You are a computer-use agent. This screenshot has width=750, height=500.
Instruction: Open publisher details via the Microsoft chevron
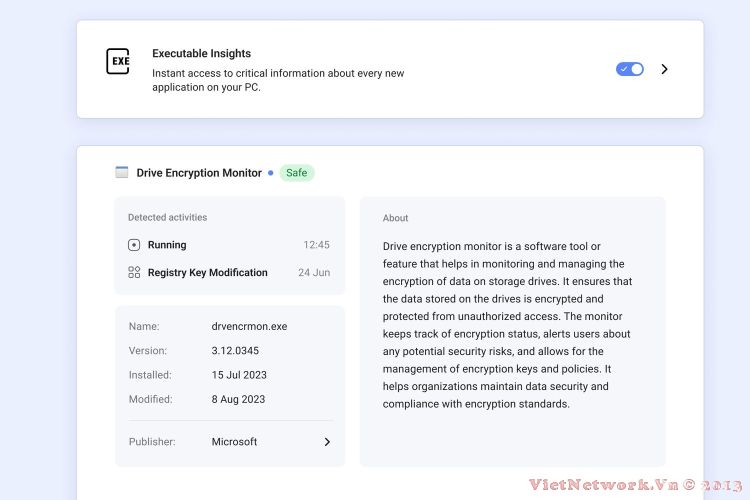tap(326, 441)
